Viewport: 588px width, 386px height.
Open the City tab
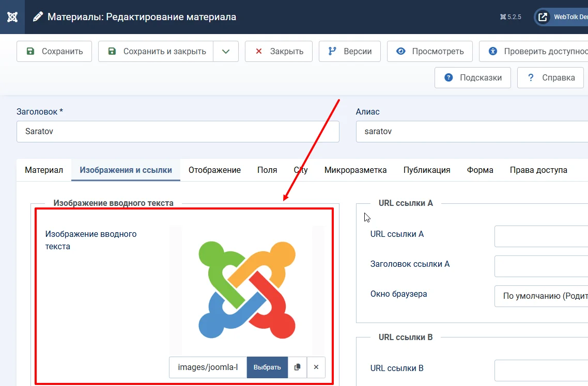301,170
